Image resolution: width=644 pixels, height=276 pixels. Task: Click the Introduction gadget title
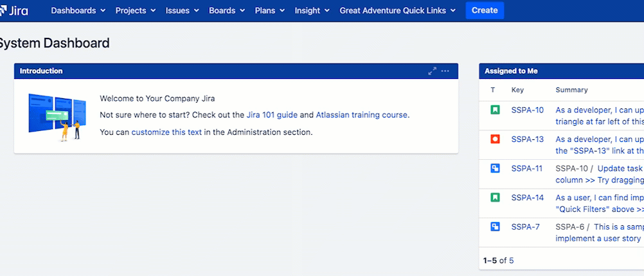click(x=41, y=71)
